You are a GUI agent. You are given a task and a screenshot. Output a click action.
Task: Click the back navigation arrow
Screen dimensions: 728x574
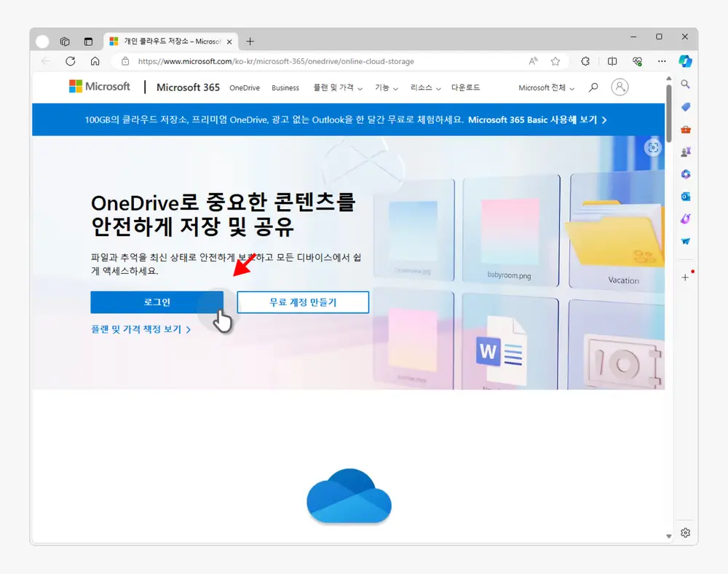coord(45,61)
